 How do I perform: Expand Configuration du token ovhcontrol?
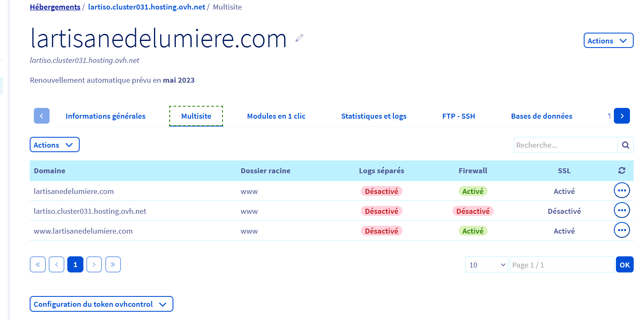[x=101, y=304]
